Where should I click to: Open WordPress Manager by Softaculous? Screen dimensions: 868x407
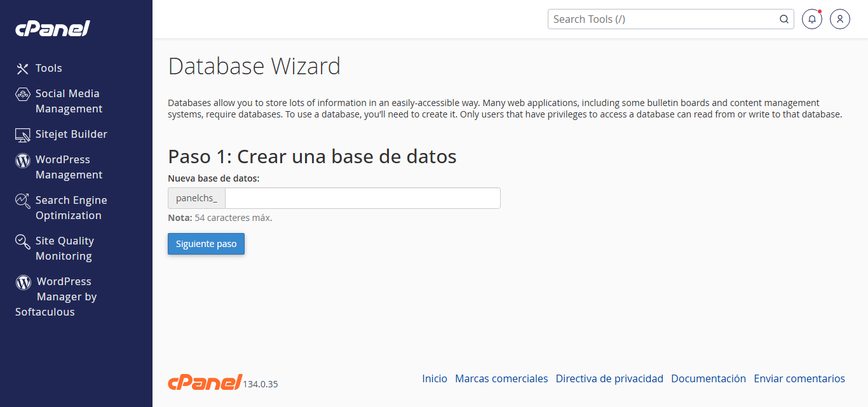[56, 297]
